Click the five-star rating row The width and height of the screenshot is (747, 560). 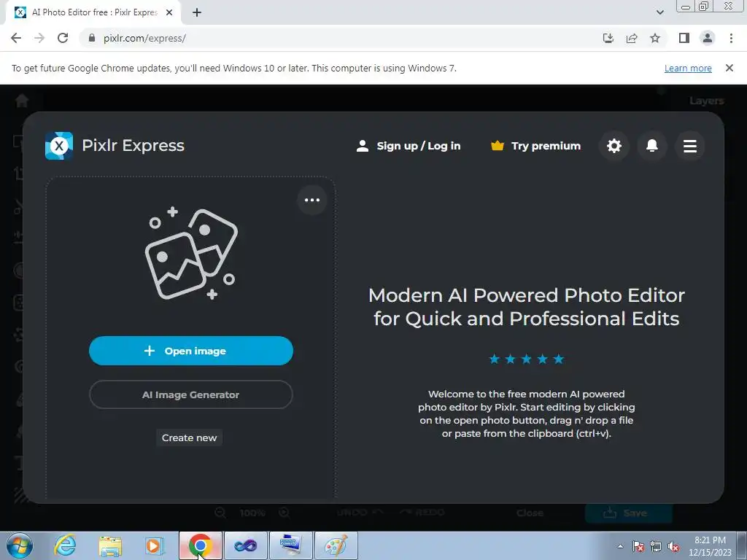pos(527,359)
